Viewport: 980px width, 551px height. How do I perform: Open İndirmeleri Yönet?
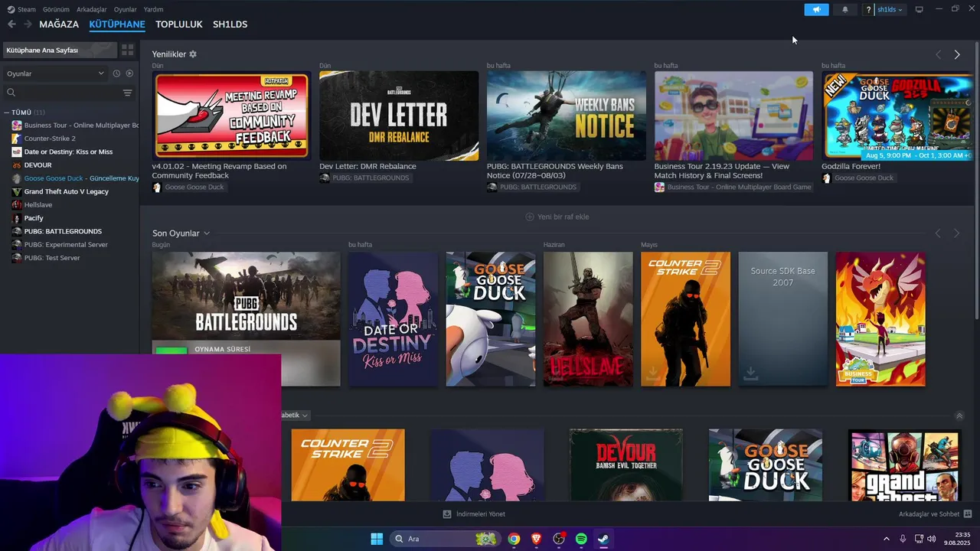474,514
